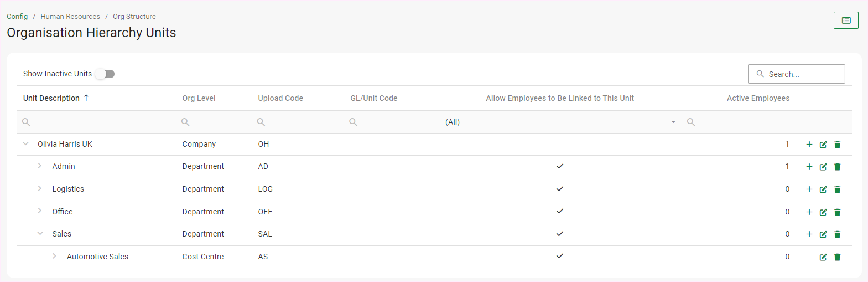Edit the Admin department unit
Image resolution: width=868 pixels, height=282 pixels.
(823, 167)
